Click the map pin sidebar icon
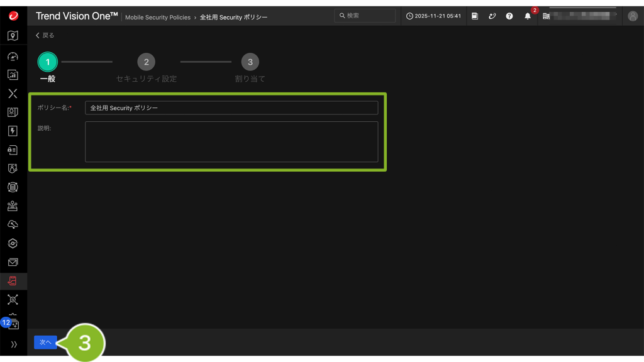 (13, 36)
